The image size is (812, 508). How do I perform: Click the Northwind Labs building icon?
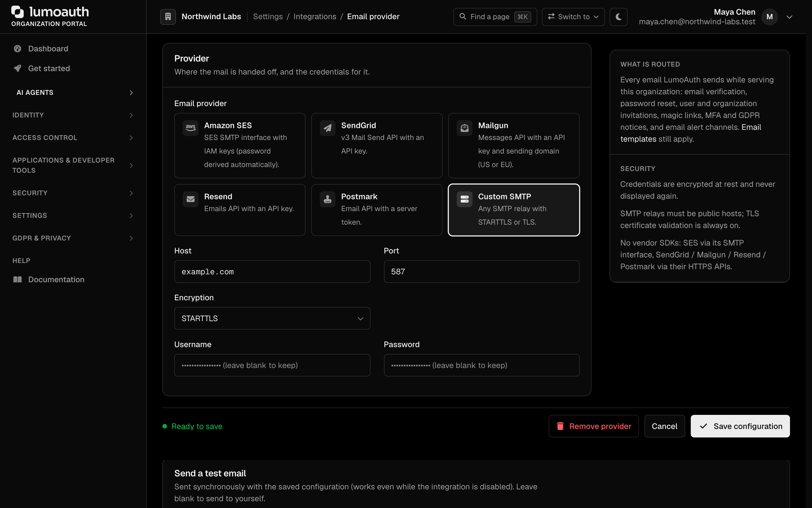click(168, 16)
